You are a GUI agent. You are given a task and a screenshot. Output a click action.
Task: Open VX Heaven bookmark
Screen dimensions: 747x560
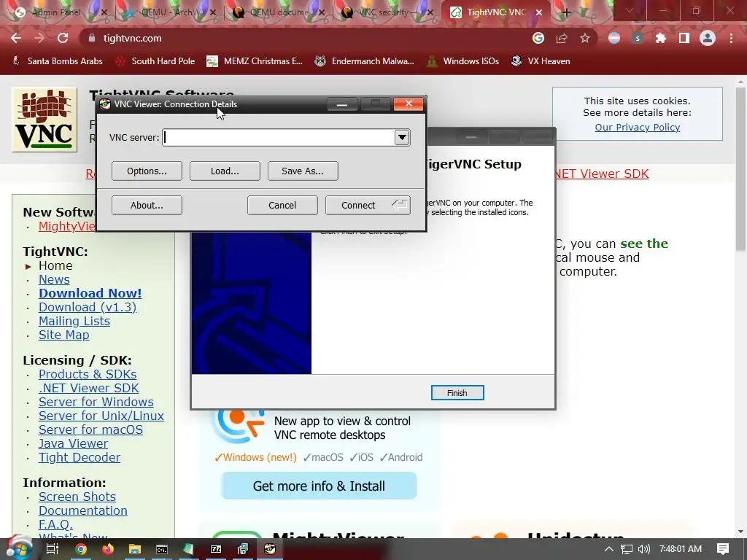point(541,61)
